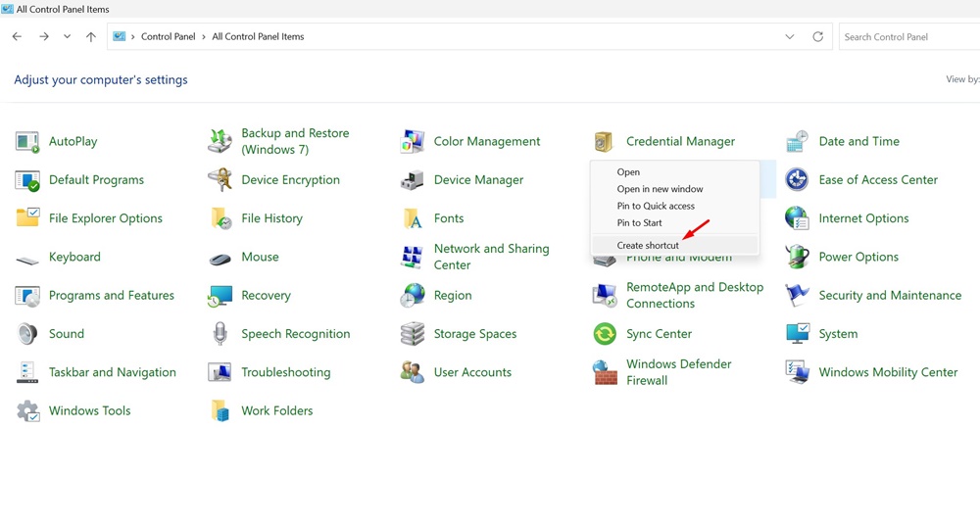This screenshot has height=525, width=980.
Task: Open the Windows Tools link
Action: [90, 411]
